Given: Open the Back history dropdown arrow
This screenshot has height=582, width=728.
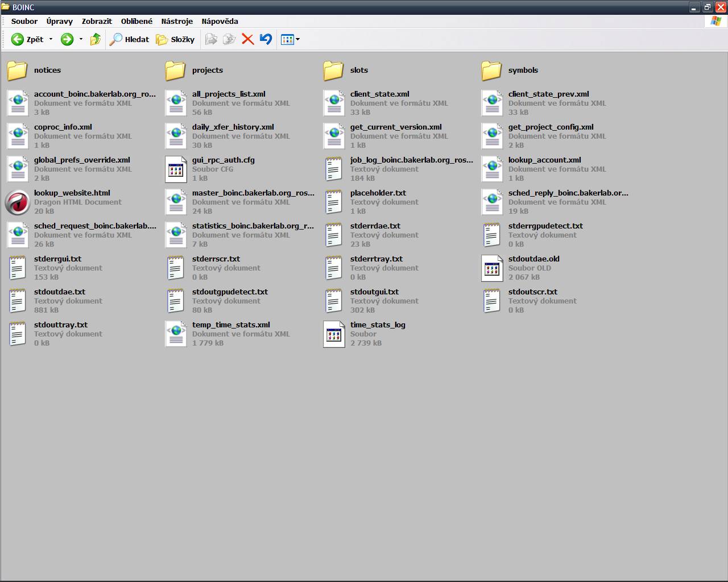Looking at the screenshot, I should pos(51,39).
